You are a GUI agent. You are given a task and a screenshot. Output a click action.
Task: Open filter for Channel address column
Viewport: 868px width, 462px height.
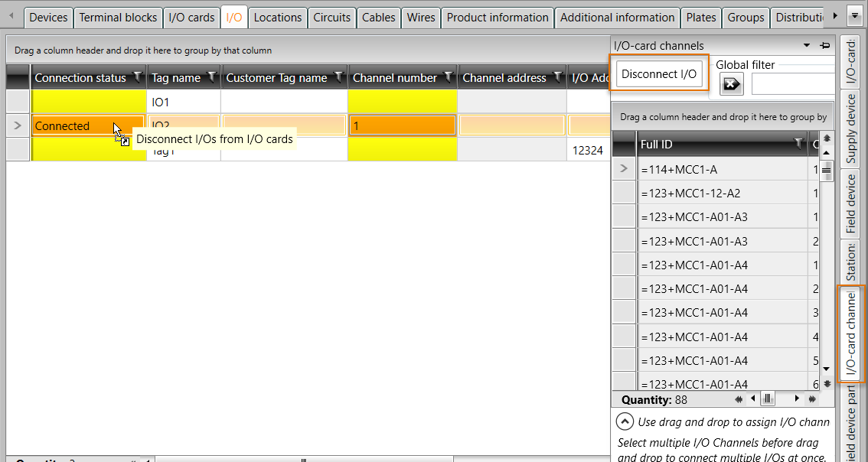[x=557, y=77]
